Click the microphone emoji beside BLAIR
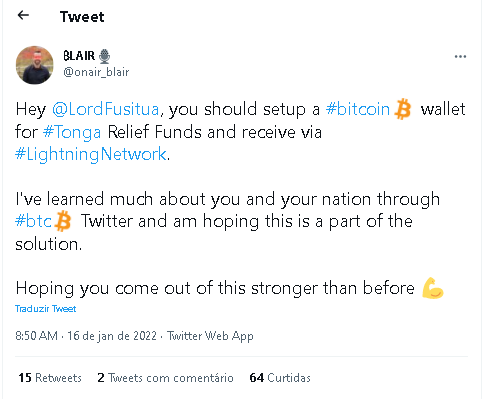 105,56
